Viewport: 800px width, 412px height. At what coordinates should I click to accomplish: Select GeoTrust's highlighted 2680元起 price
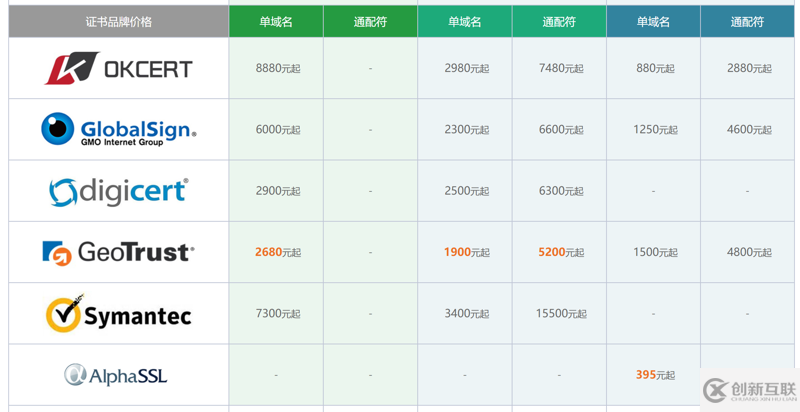[278, 252]
